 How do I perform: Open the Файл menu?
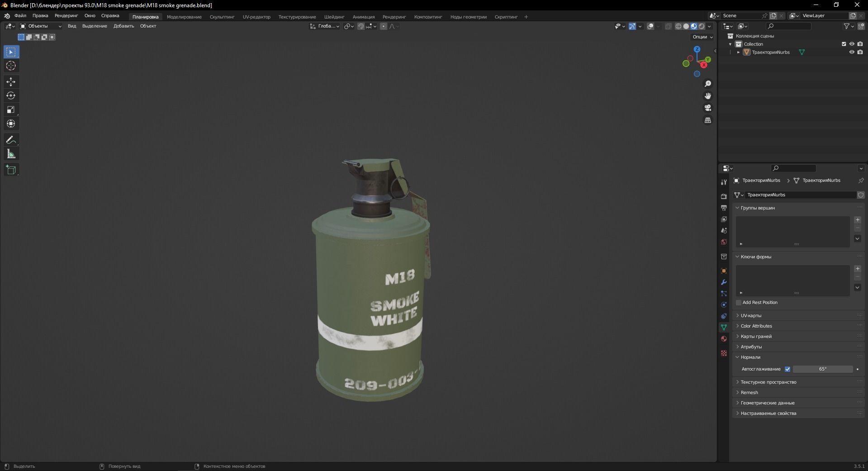coord(20,16)
